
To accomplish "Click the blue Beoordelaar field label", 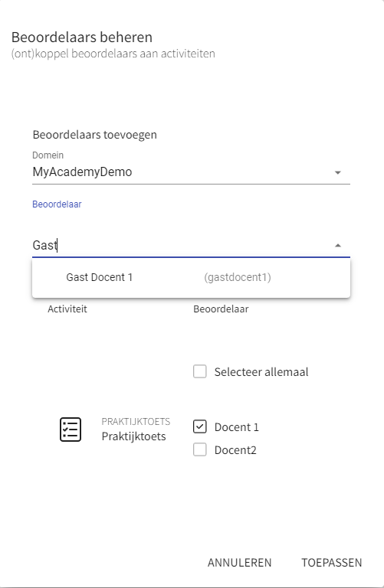I will tap(57, 204).
